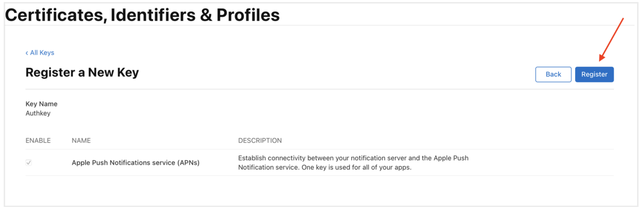Click the NAME column header
Image resolution: width=644 pixels, height=213 pixels.
click(x=81, y=141)
